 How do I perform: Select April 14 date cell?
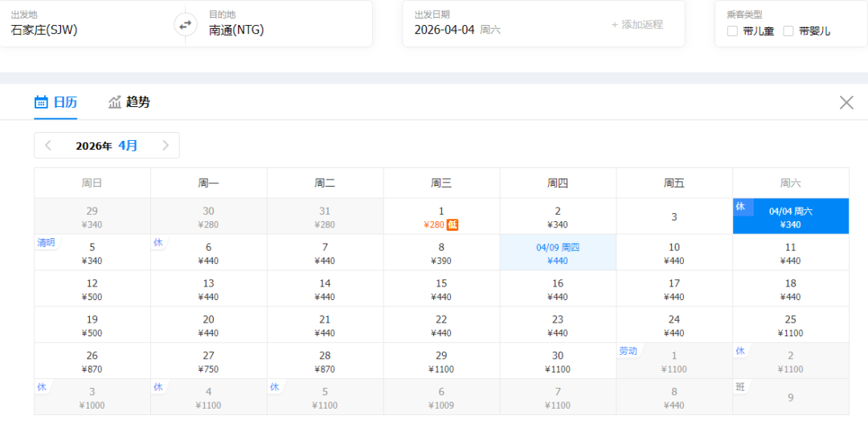coord(325,288)
